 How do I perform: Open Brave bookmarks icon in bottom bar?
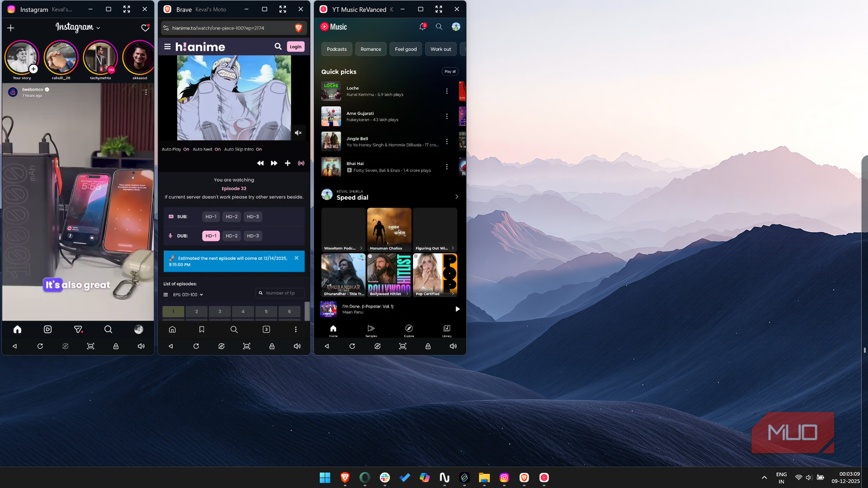(x=201, y=329)
